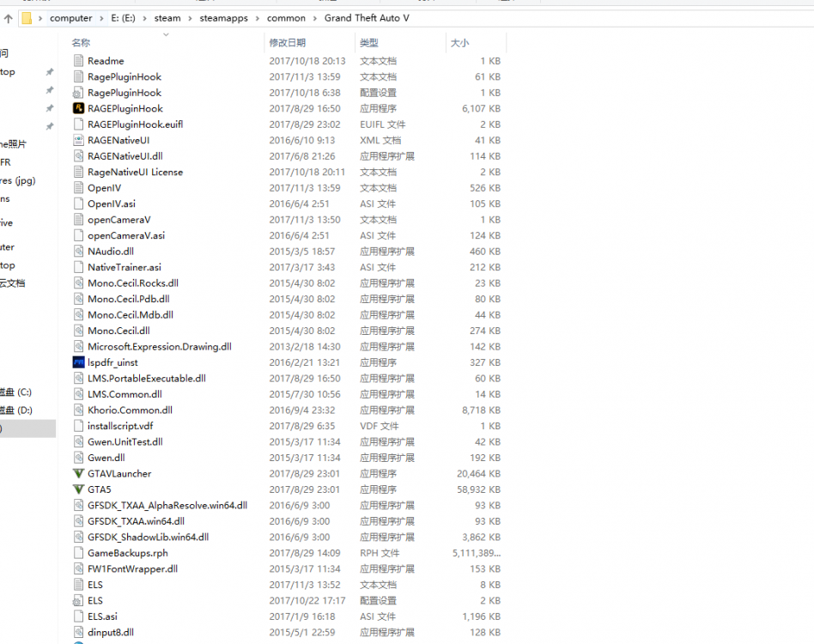This screenshot has height=644, width=814.
Task: Select the 'RageNativeUI License' file name
Action: pyautogui.click(x=135, y=172)
